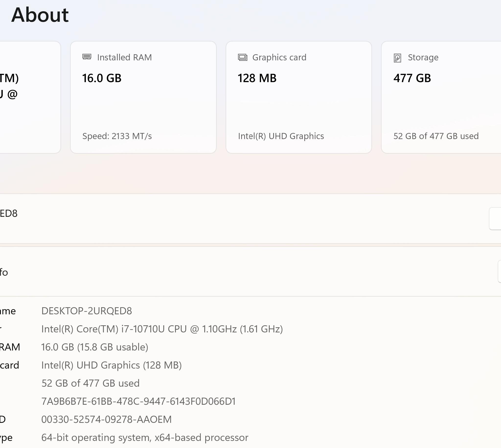
Task: Click the button beside device specifications header
Action: pyautogui.click(x=500, y=271)
